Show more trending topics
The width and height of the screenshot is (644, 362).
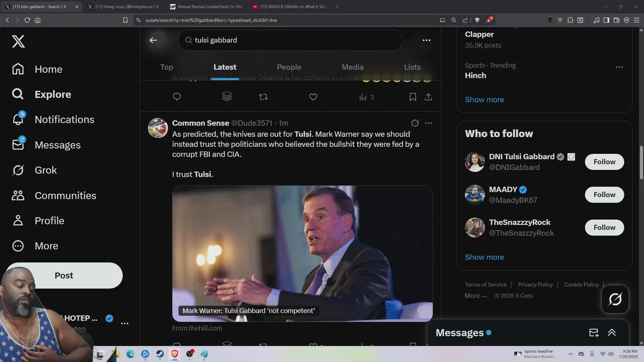[484, 100]
